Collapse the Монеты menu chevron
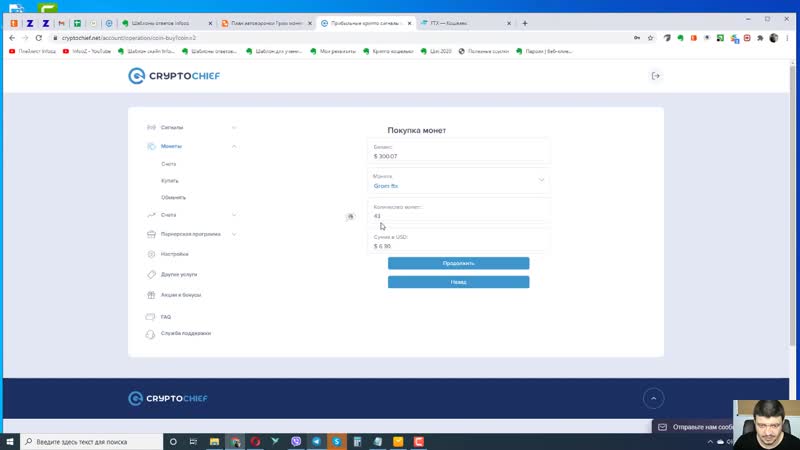 234,146
